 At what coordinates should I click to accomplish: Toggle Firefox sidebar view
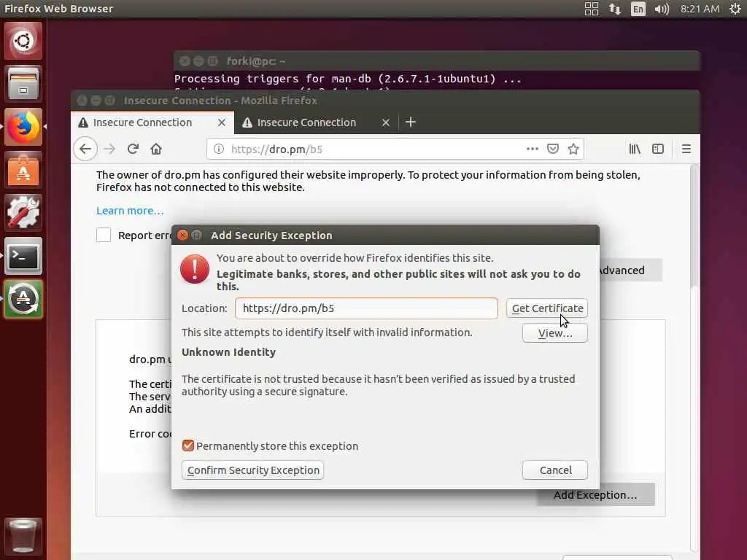(x=658, y=149)
